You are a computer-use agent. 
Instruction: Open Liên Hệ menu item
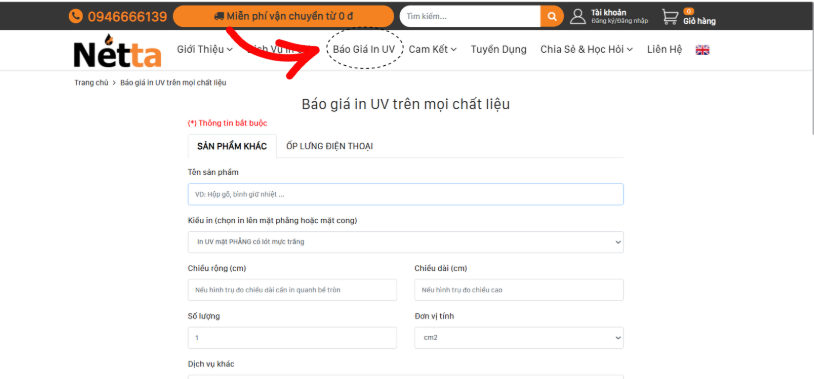click(664, 49)
